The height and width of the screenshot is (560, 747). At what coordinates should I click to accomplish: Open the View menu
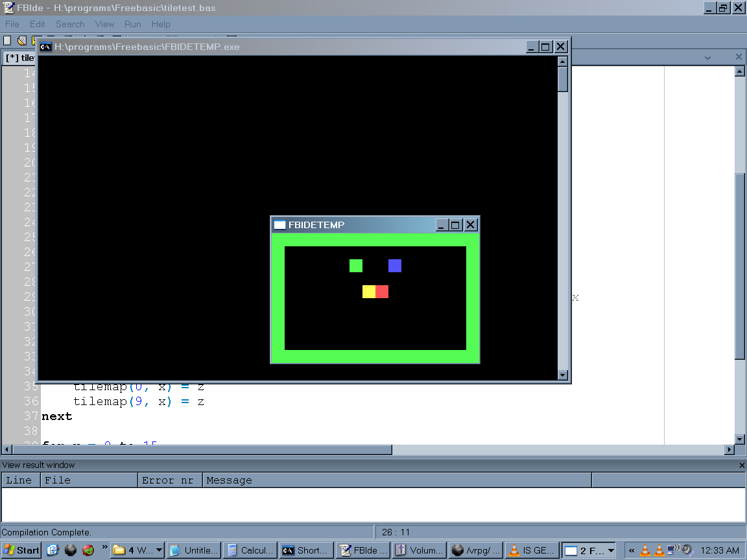[104, 24]
